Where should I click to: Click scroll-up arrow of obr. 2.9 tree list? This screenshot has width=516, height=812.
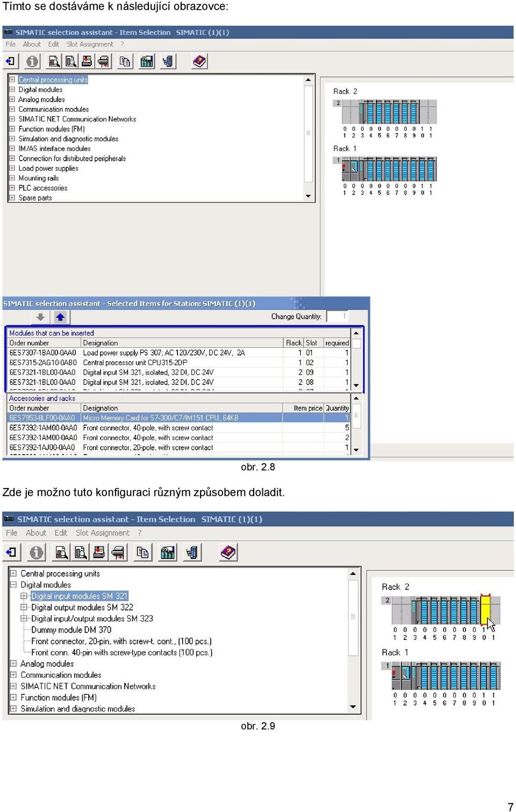(x=353, y=573)
